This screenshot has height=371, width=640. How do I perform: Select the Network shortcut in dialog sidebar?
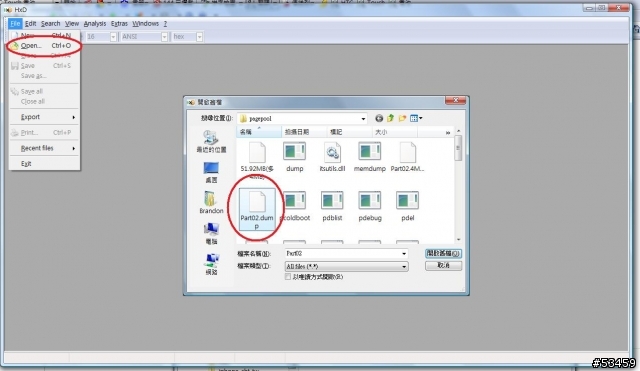pyautogui.click(x=211, y=264)
